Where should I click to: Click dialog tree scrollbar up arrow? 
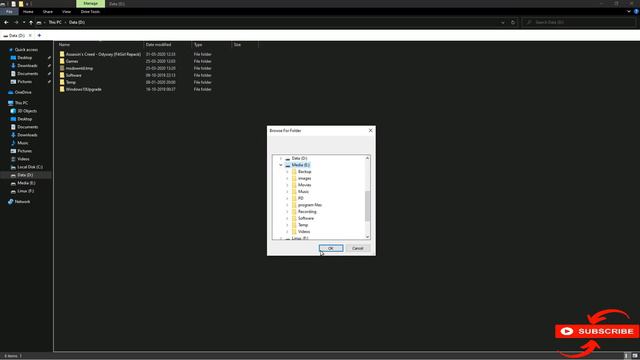[x=367, y=158]
